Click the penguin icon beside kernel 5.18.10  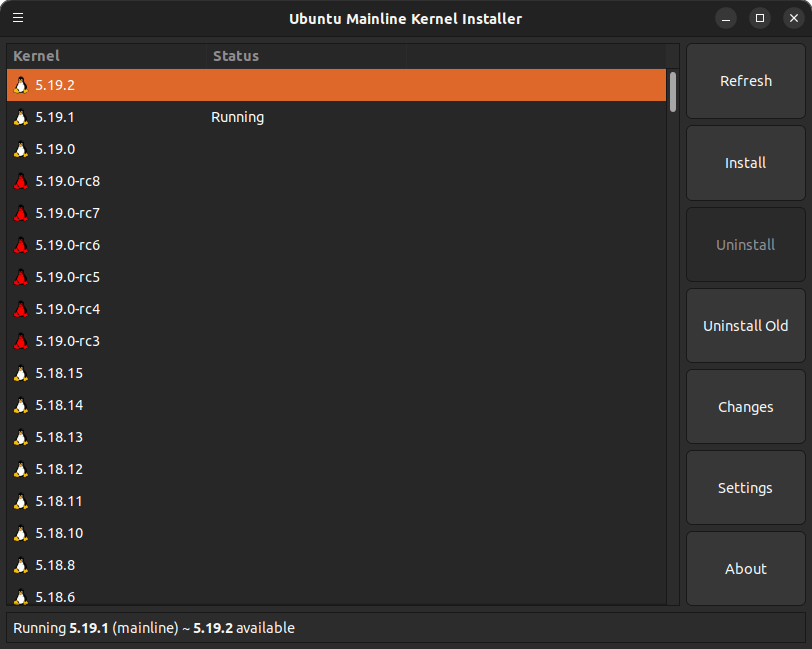(x=21, y=533)
